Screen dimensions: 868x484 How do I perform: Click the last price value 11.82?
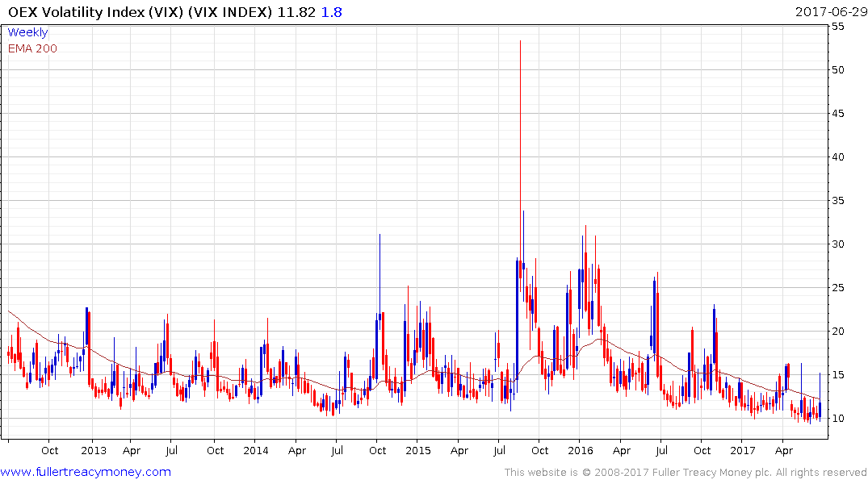tap(296, 12)
